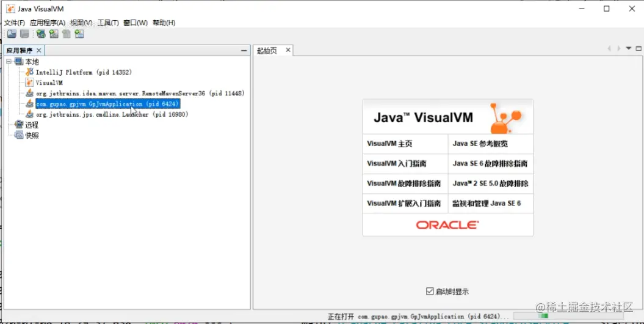
Task: Click the Oracle logo on start page
Action: coord(447,225)
